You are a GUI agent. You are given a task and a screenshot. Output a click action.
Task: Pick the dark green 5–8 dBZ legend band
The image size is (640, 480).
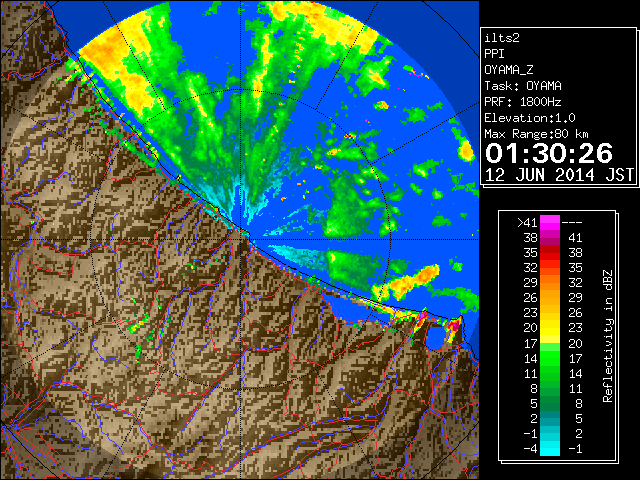[x=550, y=404]
